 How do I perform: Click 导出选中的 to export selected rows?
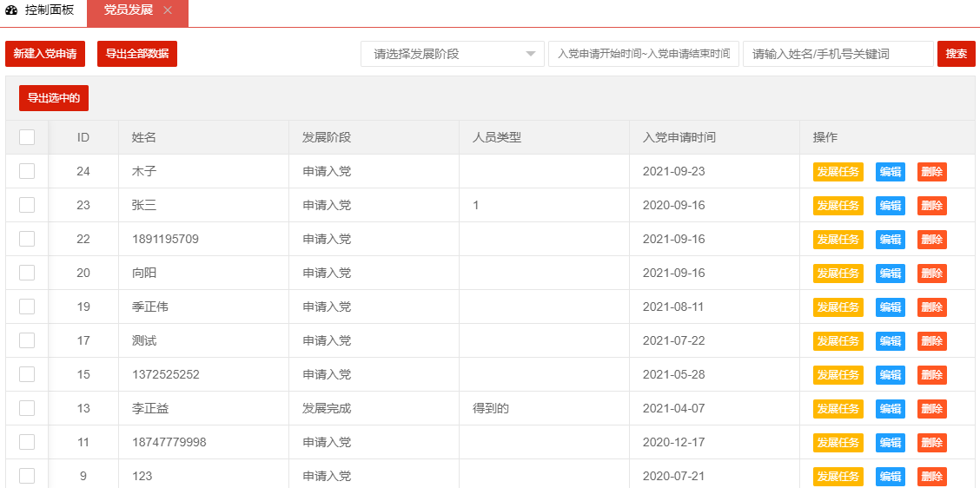[54, 98]
